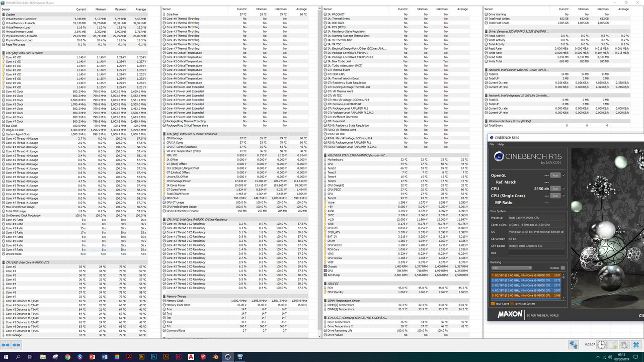Click the HWiNFO shrink columns arrows icon
Image resolution: width=644 pixels, height=362 pixels.
(x=17, y=345)
